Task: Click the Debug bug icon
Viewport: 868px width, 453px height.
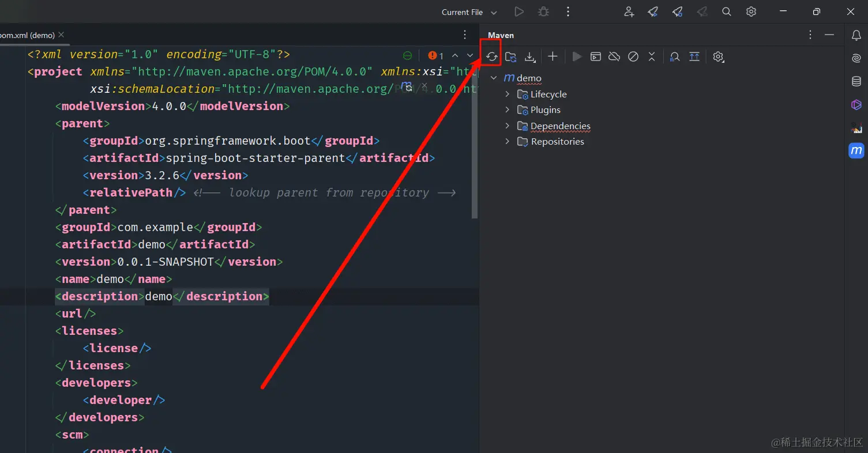Action: point(543,12)
